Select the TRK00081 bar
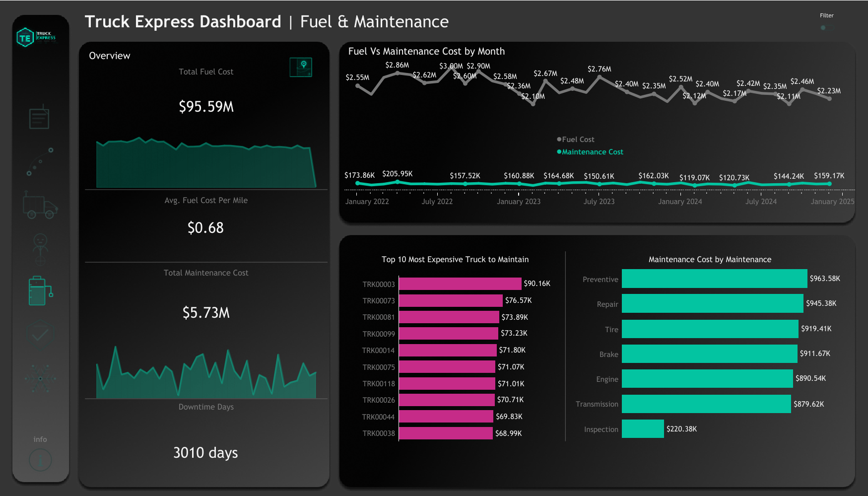Screen dimensions: 868x496 pyautogui.click(x=449, y=317)
